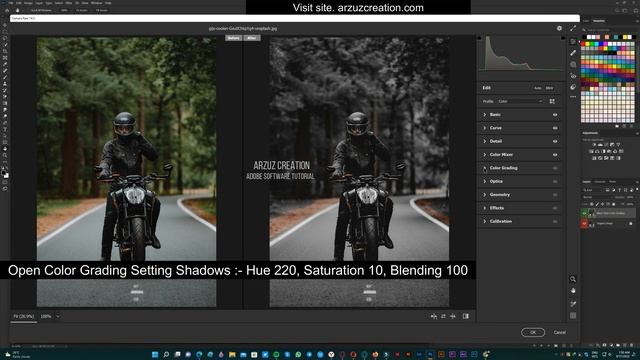Screen dimensions: 640x360
Task: Open the Photoshop File menu
Action: 10,3
